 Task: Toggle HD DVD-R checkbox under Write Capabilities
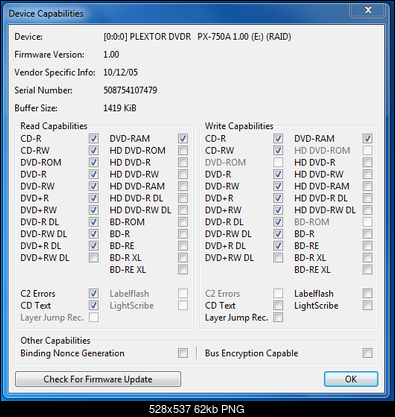367,162
